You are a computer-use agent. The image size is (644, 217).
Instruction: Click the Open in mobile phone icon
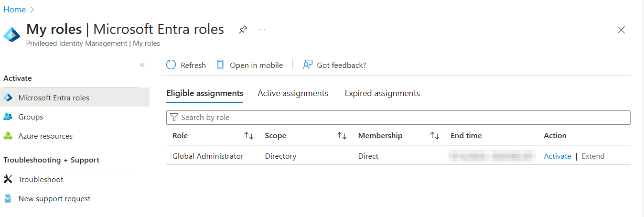(x=220, y=65)
